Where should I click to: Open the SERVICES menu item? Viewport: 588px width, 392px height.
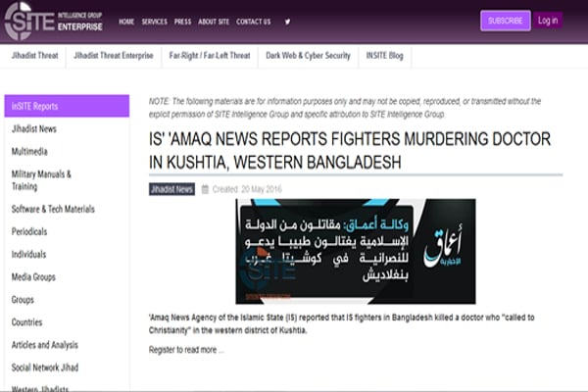point(155,22)
